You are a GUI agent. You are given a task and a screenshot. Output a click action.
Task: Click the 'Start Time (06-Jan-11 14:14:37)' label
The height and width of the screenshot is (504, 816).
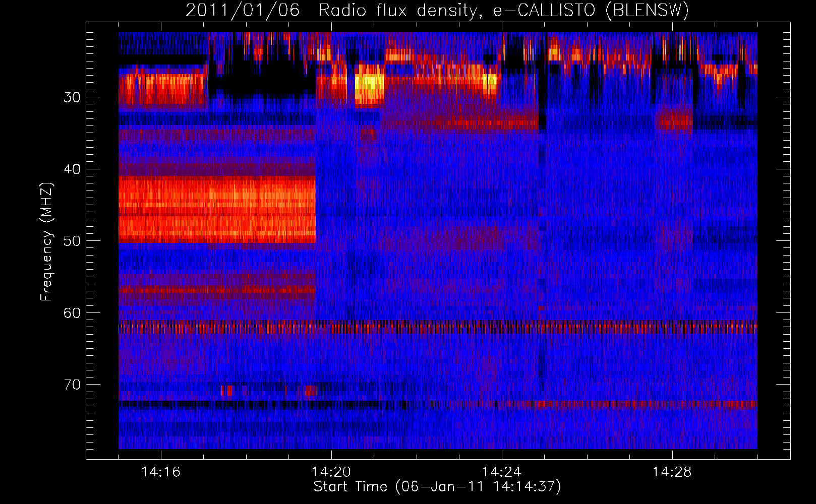[x=437, y=487]
